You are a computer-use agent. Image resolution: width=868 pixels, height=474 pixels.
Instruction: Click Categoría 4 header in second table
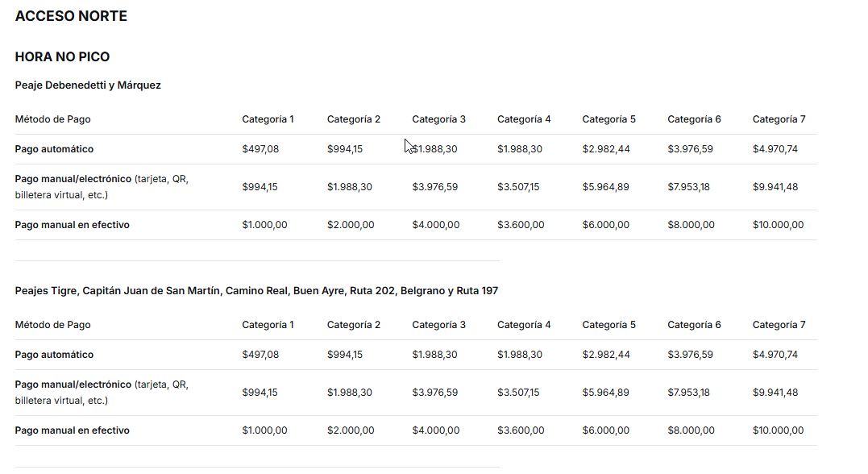524,325
